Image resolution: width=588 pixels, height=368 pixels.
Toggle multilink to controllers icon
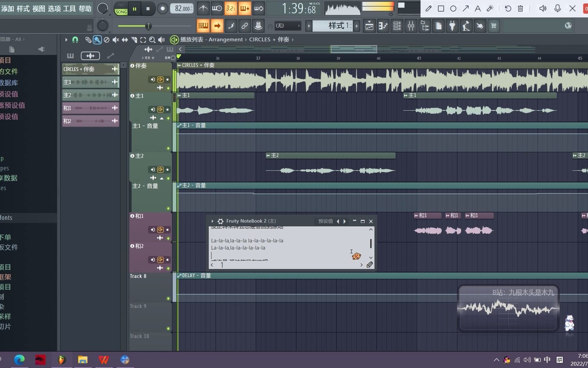pos(259,26)
